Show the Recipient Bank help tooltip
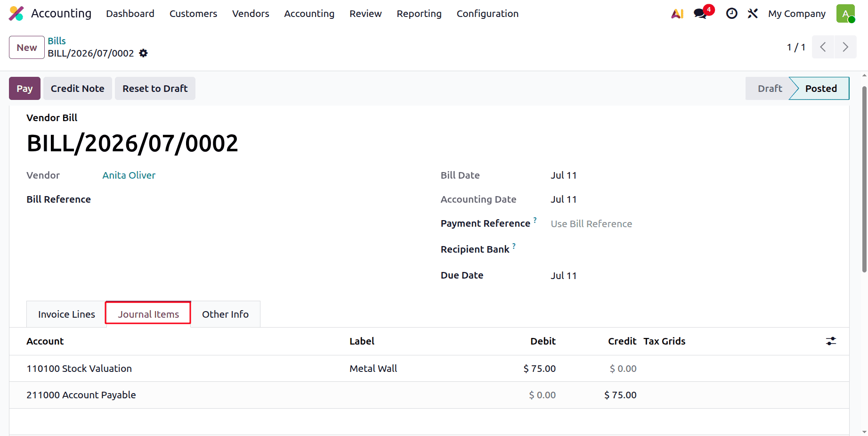The height and width of the screenshot is (436, 868). (514, 246)
